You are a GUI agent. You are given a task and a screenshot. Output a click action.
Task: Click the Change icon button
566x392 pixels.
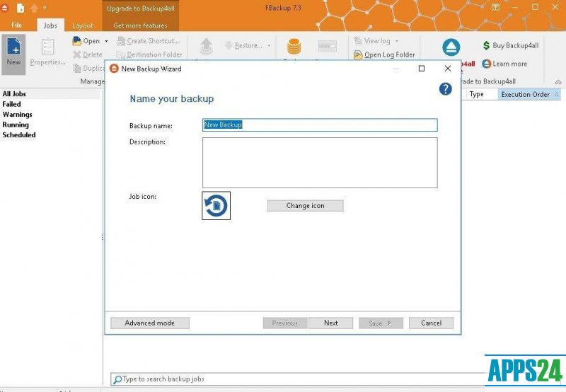(305, 206)
